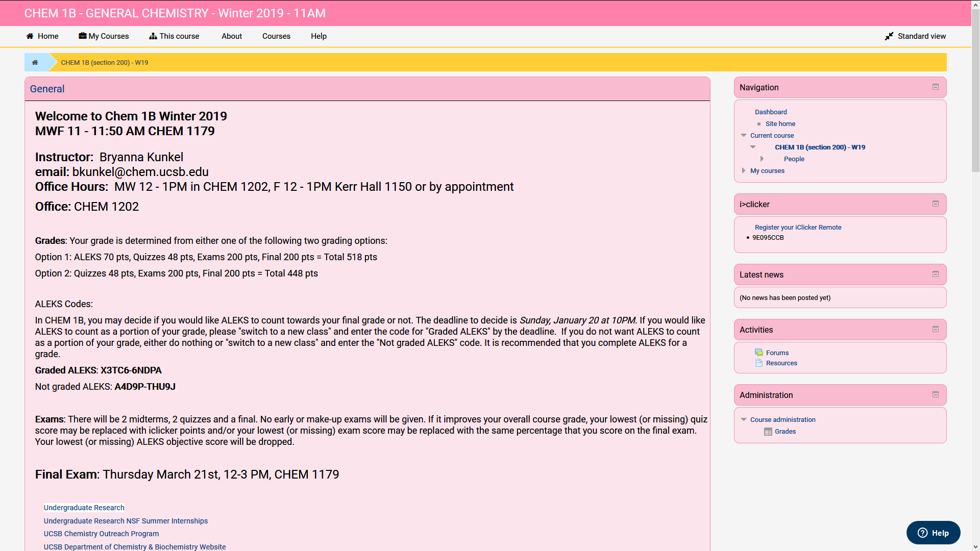Viewport: 980px width, 551px height.
Task: Open the My Courses menu
Action: coord(104,36)
